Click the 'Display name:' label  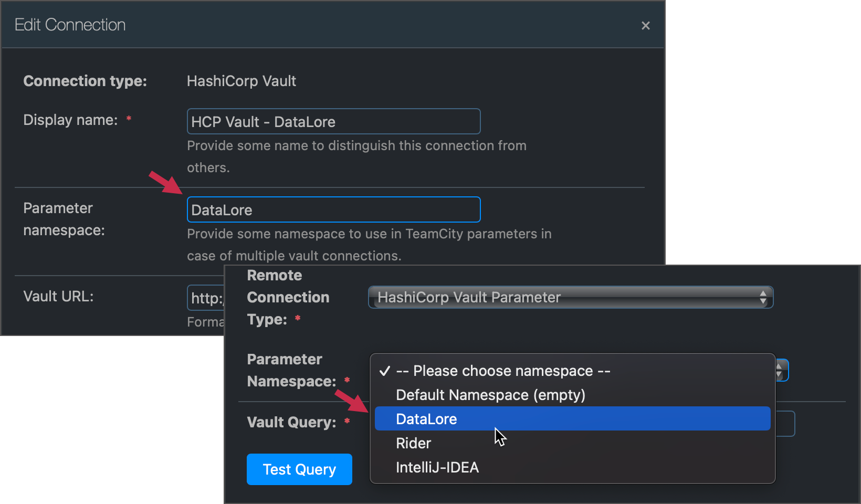click(70, 120)
